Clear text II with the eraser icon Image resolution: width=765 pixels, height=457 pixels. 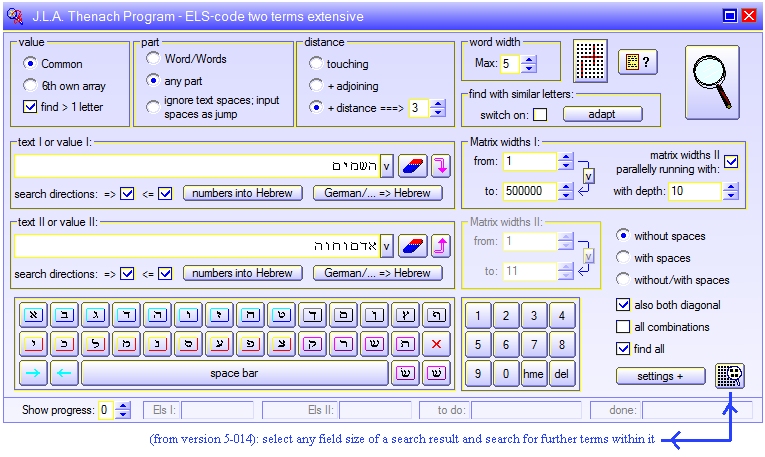(412, 245)
